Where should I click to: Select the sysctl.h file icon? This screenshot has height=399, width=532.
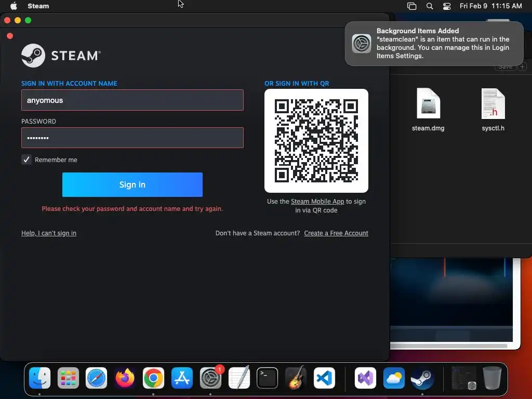493,103
